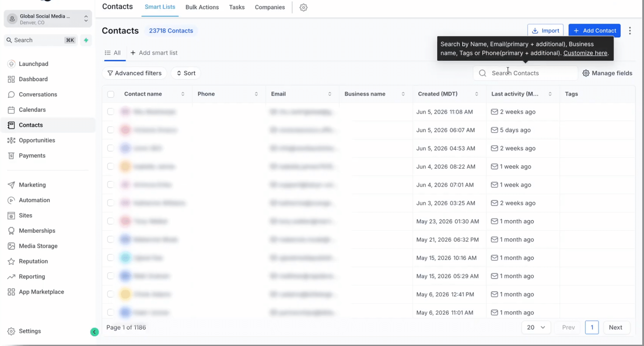
Task: Click the Marketing paper plane icon
Action: click(x=11, y=185)
